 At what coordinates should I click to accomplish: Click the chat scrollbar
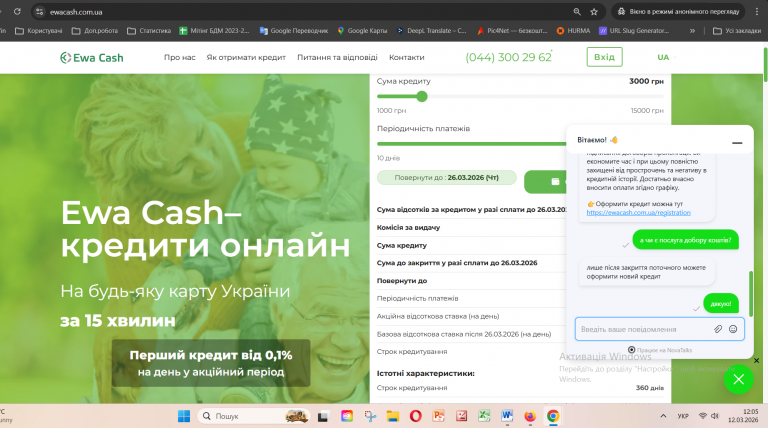click(x=751, y=293)
